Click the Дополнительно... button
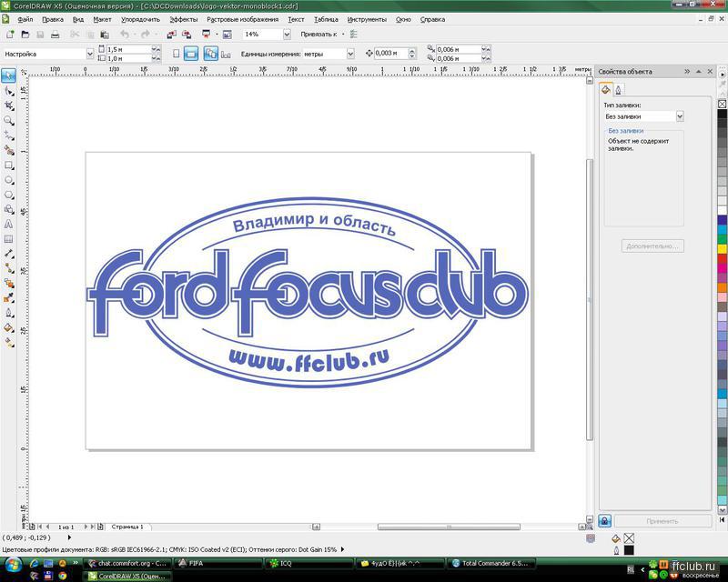 click(x=652, y=246)
